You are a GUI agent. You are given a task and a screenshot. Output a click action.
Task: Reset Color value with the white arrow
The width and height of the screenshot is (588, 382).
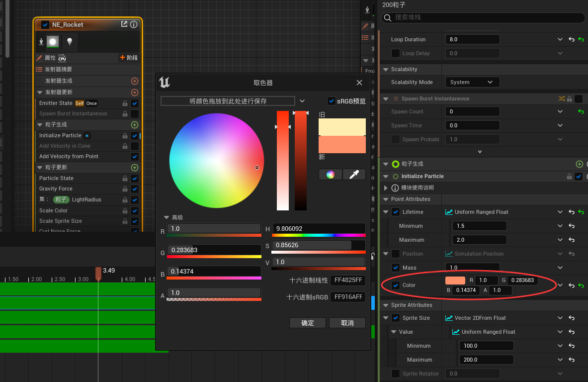[x=572, y=286]
